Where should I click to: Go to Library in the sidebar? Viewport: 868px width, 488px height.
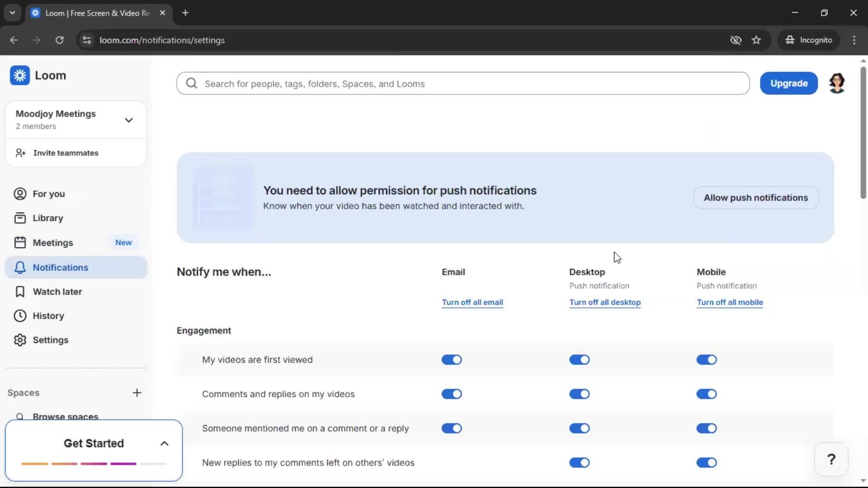(47, 218)
